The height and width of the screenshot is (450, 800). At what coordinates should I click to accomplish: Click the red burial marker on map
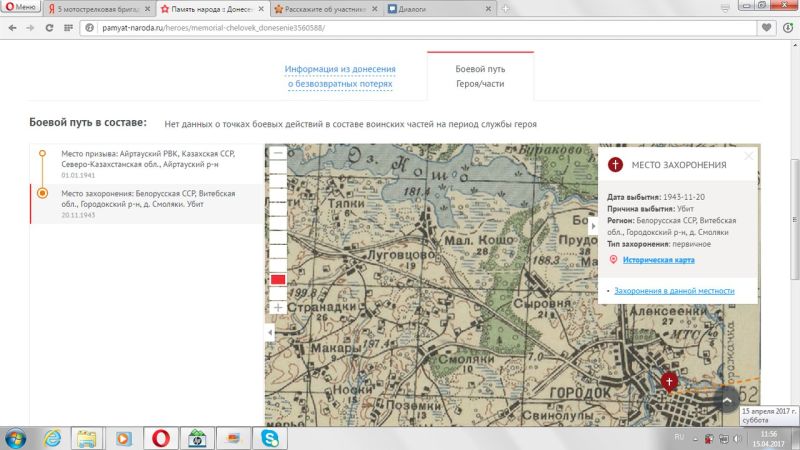click(x=669, y=382)
